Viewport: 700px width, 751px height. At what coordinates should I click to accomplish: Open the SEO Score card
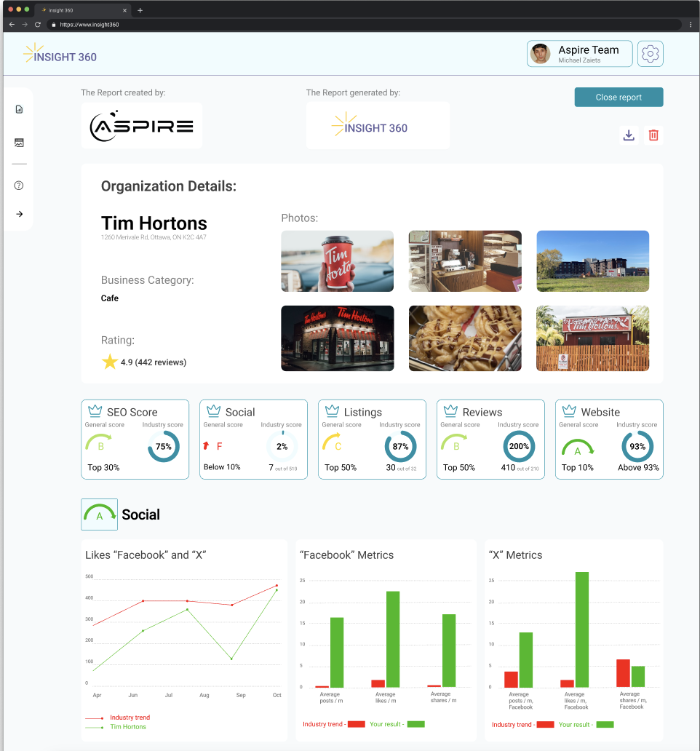coord(135,440)
